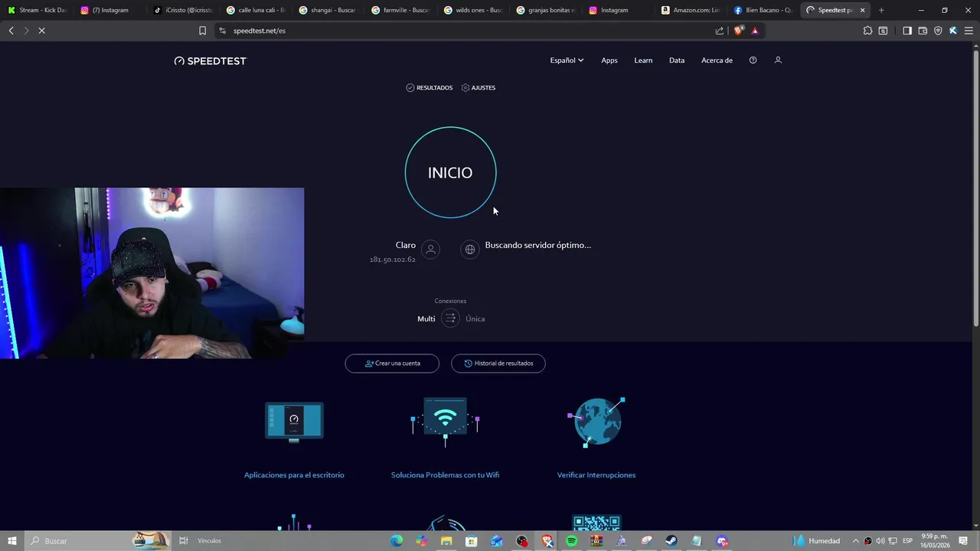Open Spotify from the taskbar
The width and height of the screenshot is (980, 551).
click(x=571, y=541)
